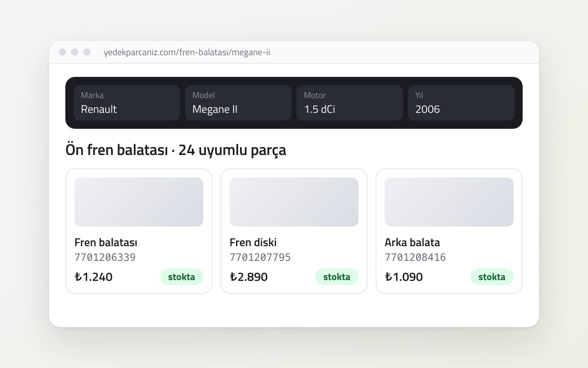
Task: Click the ₺2.890 price
Action: point(249,277)
